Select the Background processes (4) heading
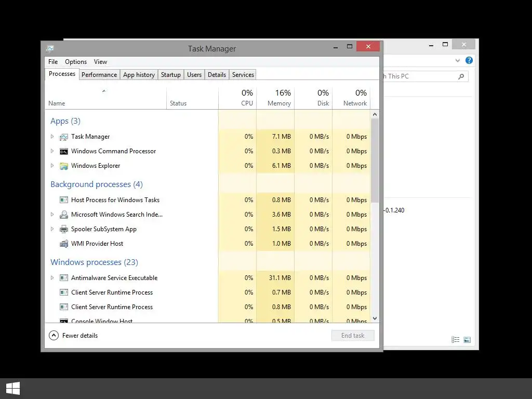The width and height of the screenshot is (532, 399). point(97,184)
